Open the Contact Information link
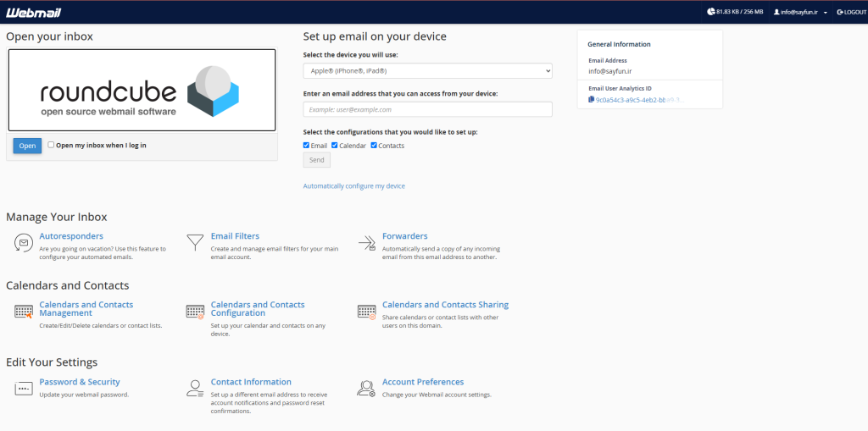Viewport: 868px width, 431px height. click(251, 382)
